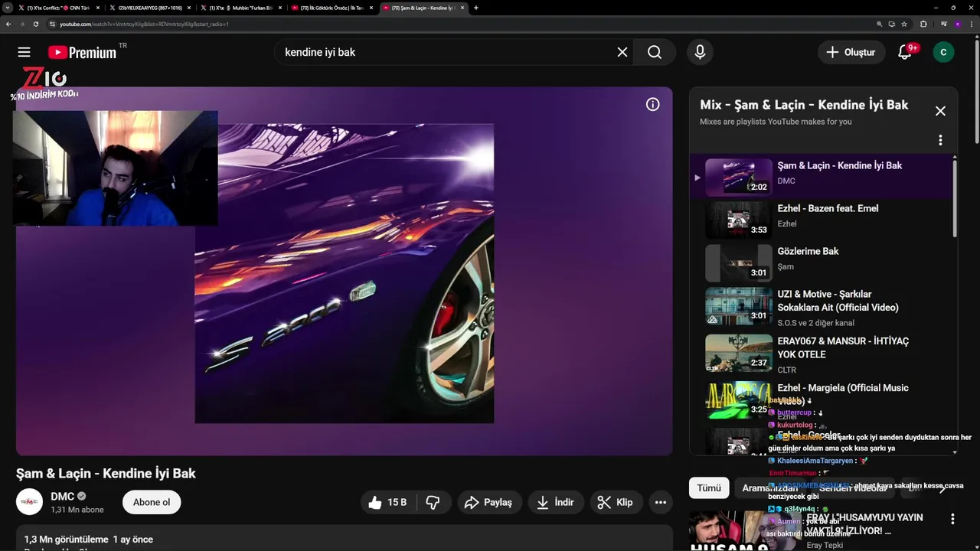Open the DMC channel name link

[62, 496]
